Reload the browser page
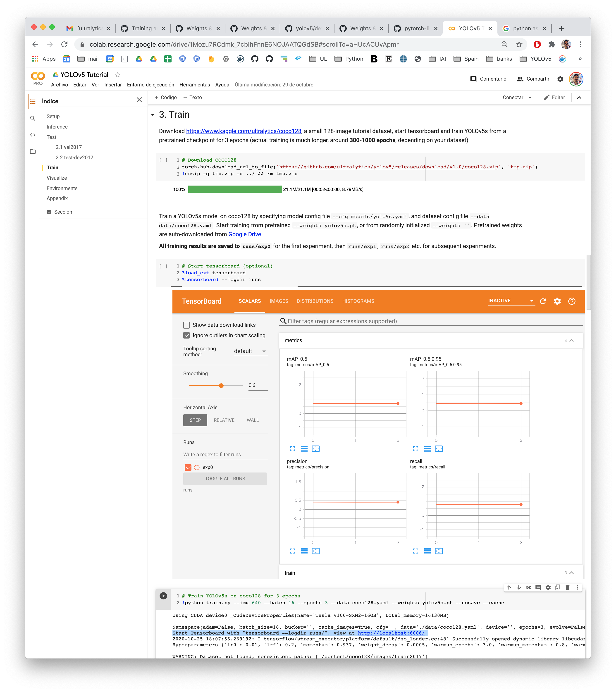 pyautogui.click(x=64, y=44)
